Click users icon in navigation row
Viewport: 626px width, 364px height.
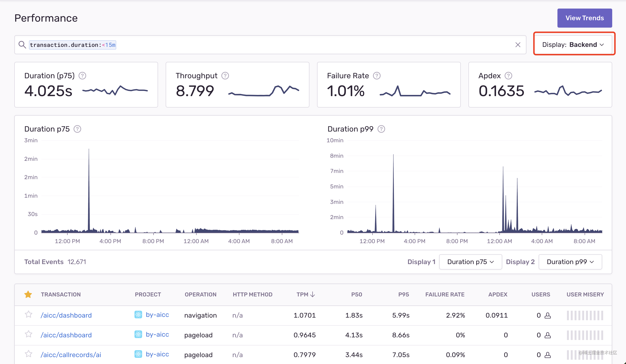(547, 315)
